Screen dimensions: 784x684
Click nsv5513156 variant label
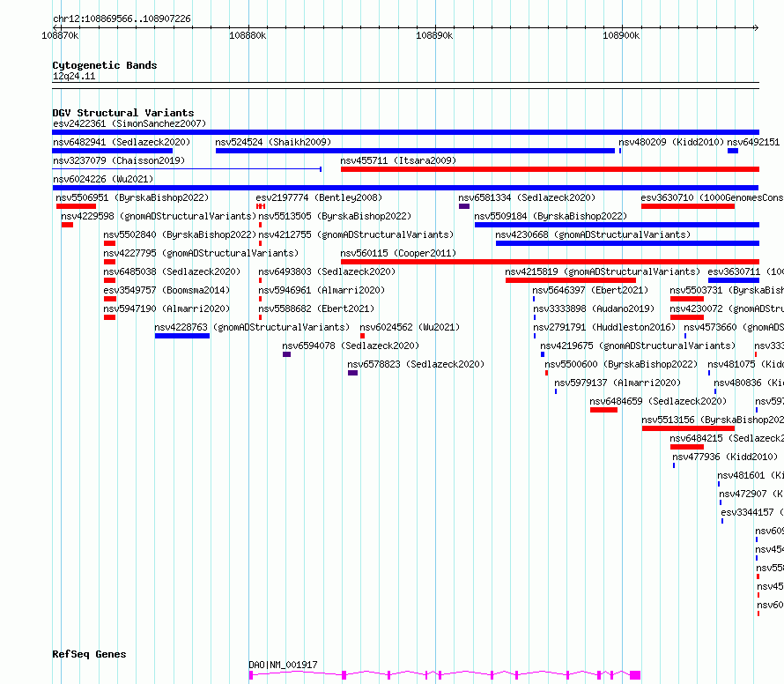coord(713,420)
